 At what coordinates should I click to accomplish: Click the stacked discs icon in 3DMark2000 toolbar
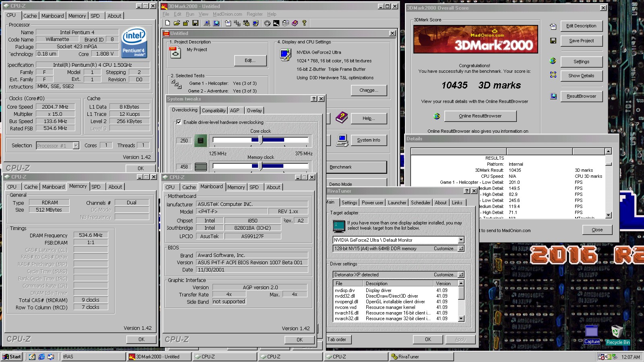285,23
